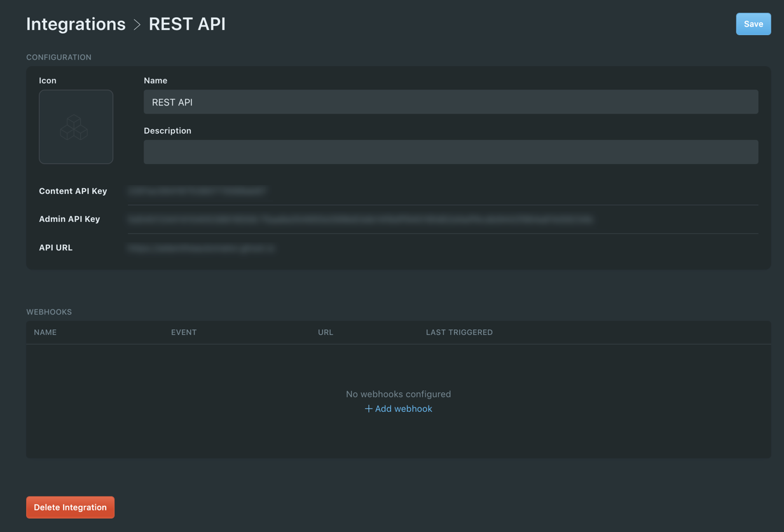Upload an integration icon image
The image size is (784, 532).
pyautogui.click(x=76, y=126)
